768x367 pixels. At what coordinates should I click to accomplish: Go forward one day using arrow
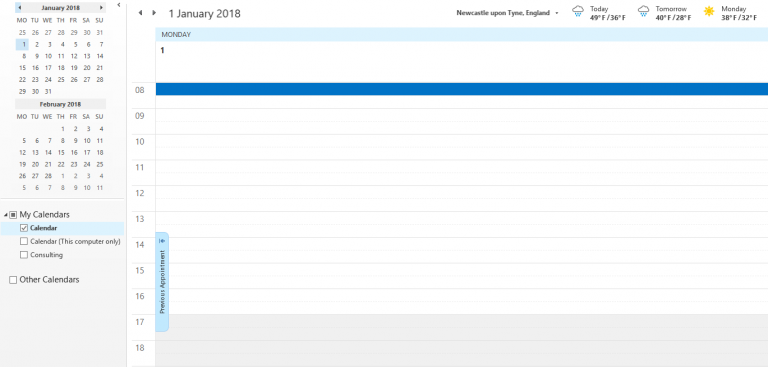[x=154, y=13]
